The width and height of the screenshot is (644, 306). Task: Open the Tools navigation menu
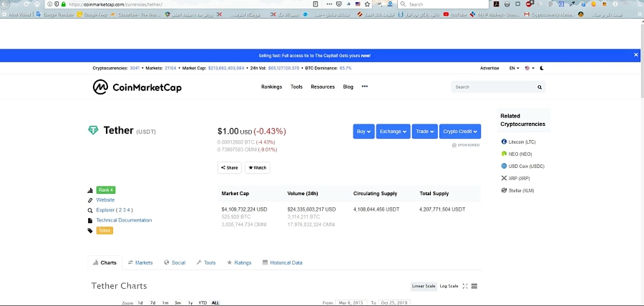(296, 87)
